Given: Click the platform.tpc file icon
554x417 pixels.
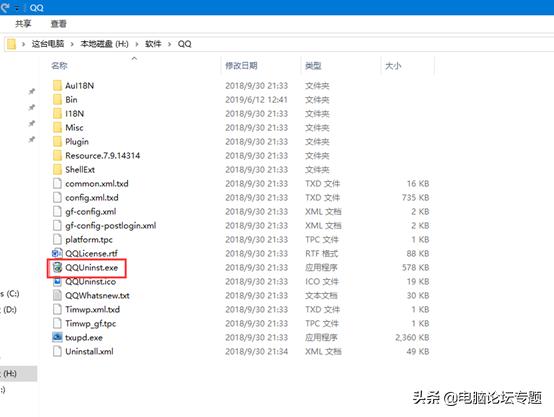Looking at the screenshot, I should [57, 240].
